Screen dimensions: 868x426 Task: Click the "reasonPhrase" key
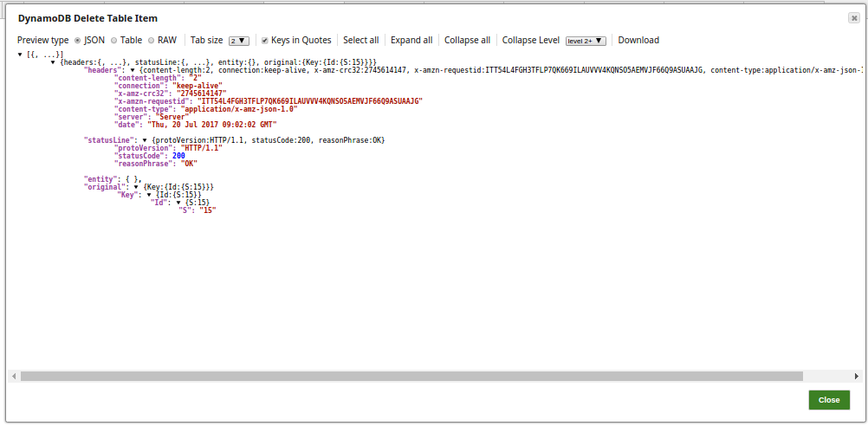(x=144, y=164)
